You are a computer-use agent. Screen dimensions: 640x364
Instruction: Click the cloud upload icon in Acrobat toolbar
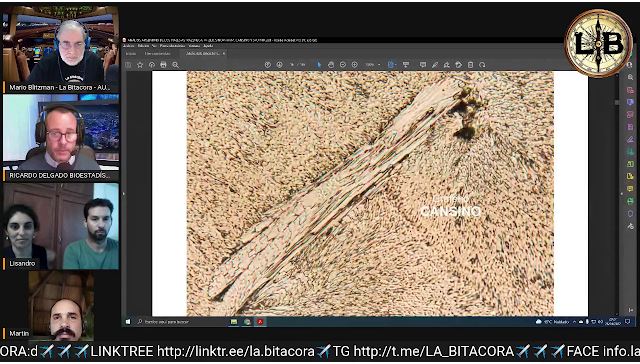(152, 65)
